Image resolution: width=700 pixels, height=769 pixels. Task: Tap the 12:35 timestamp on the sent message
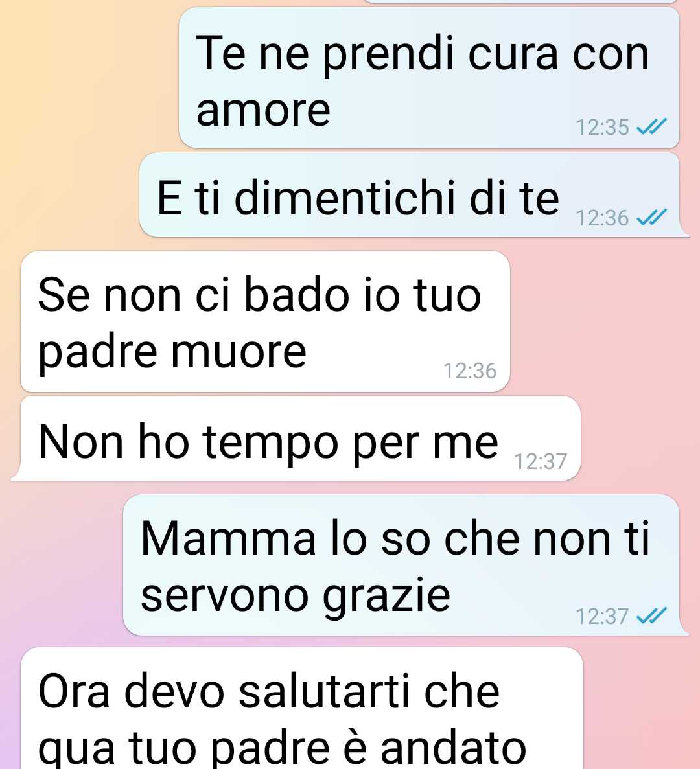tap(602, 127)
